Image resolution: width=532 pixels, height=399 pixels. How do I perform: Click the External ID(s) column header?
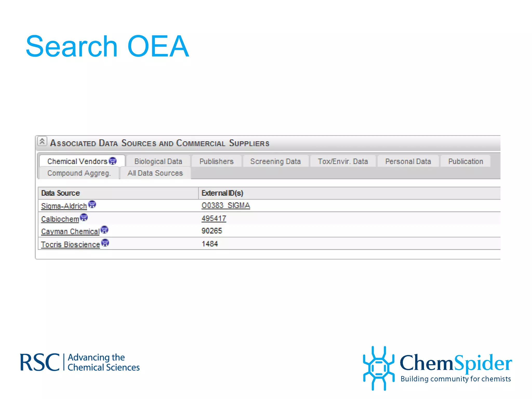point(349,193)
